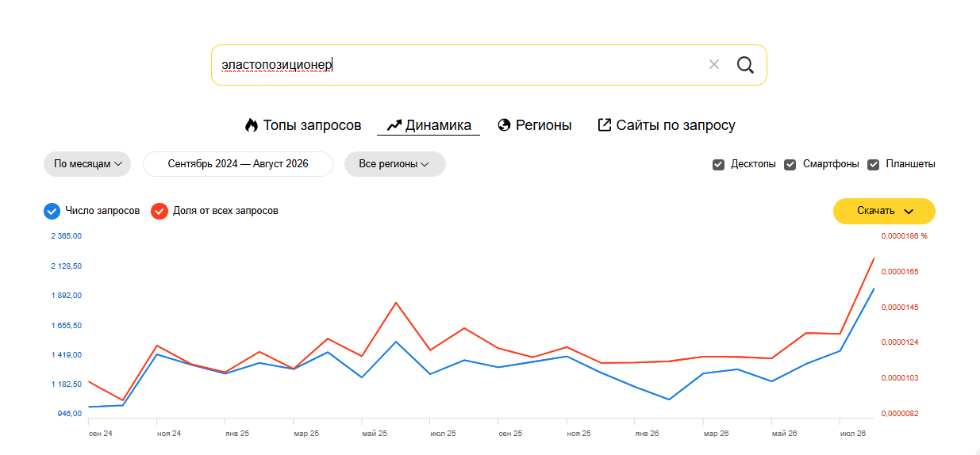Viewport: 980px width, 455px height.
Task: Click the янв 26 x-axis label
Action: [647, 434]
